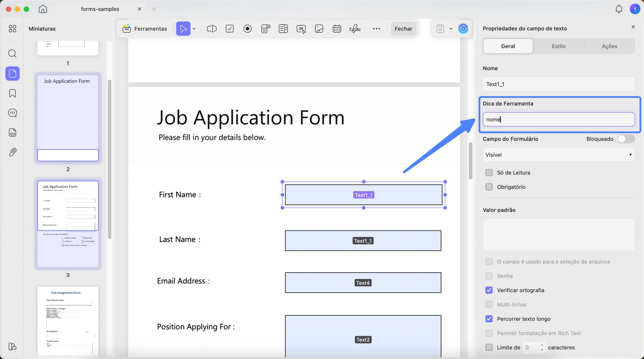Select the list box field tool
The image size is (644, 359).
tap(283, 29)
